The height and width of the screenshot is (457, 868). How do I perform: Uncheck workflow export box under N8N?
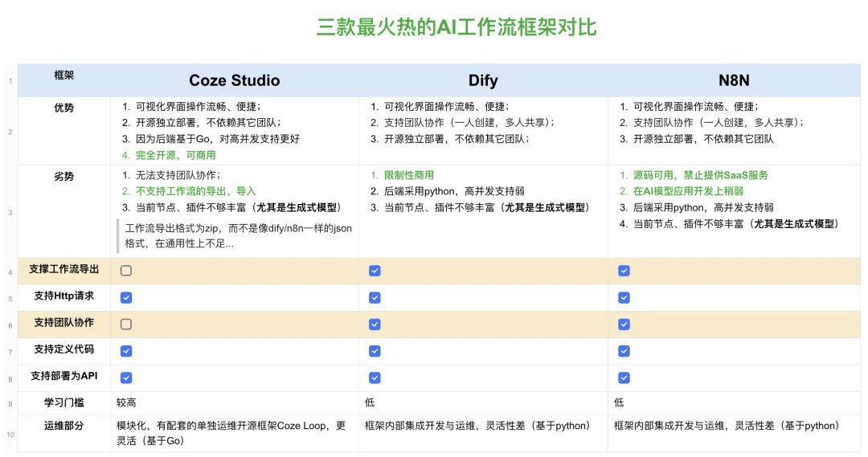(624, 271)
